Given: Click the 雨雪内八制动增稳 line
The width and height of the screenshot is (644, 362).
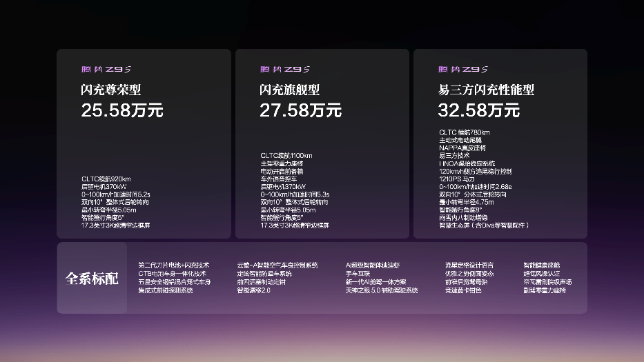Looking at the screenshot, I should point(463,217).
